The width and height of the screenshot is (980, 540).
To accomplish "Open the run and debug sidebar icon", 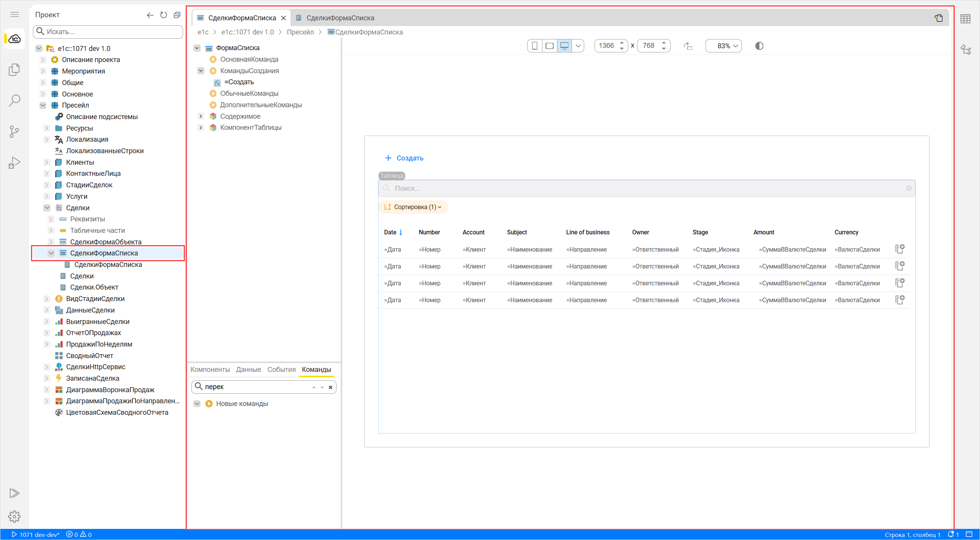I will coord(15,163).
